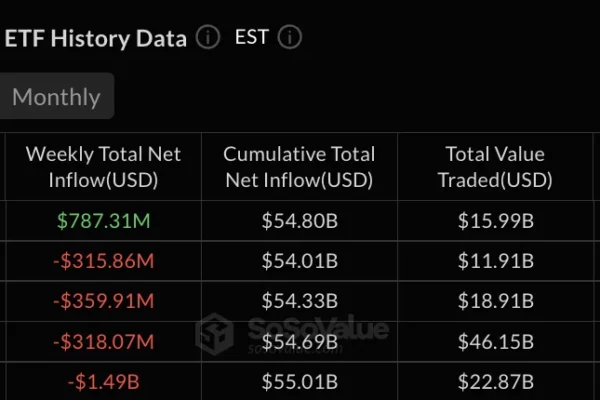The height and width of the screenshot is (400, 600).
Task: Click the $22.87B value traded cell
Action: click(x=495, y=382)
